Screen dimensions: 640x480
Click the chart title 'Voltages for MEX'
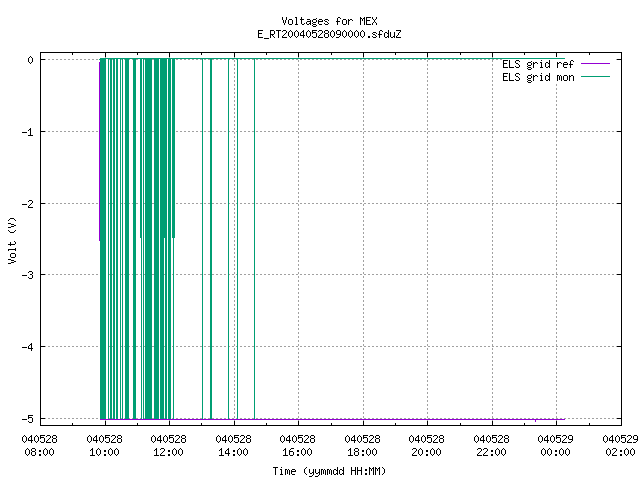tap(329, 21)
